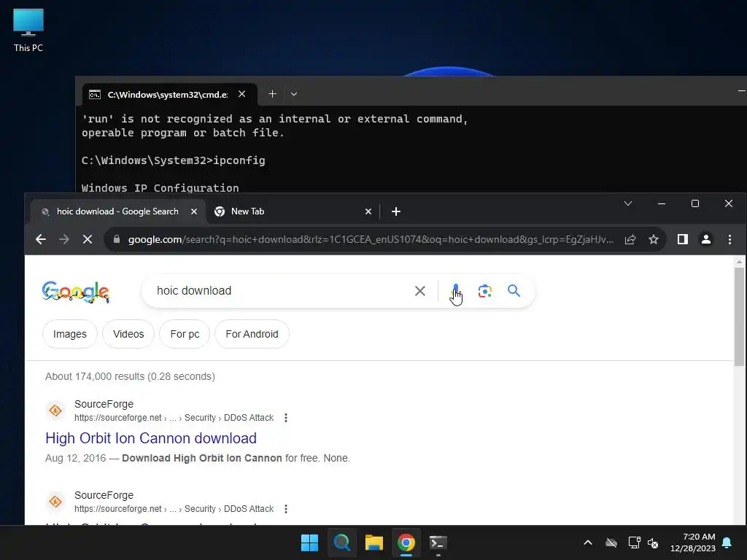The image size is (747, 560).
Task: Open network status tray icon
Action: (x=634, y=542)
